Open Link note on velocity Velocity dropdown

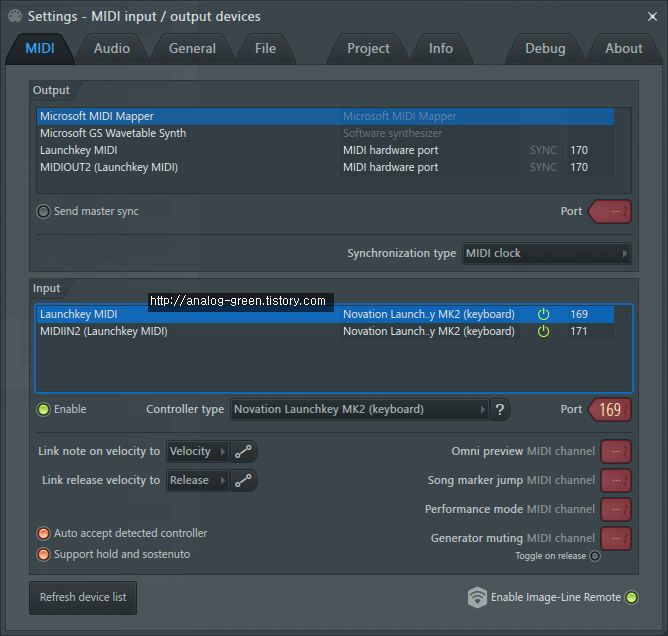click(198, 452)
